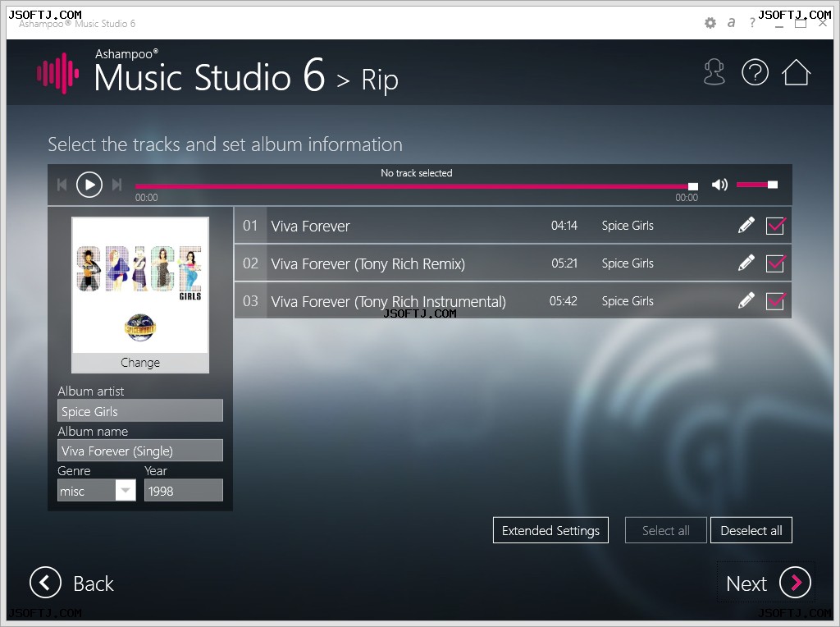Play the selected track
The height and width of the screenshot is (627, 840).
(89, 185)
